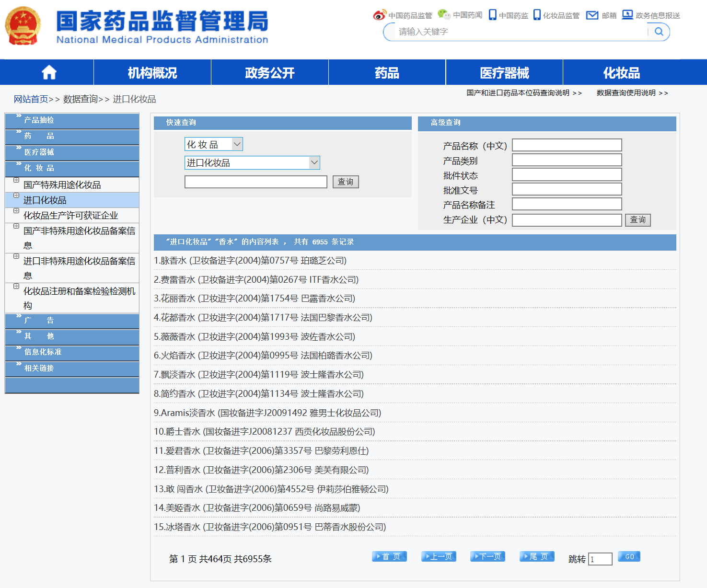Click the Weibo icon for 中国药品监管
This screenshot has width=707, height=588.
(379, 15)
